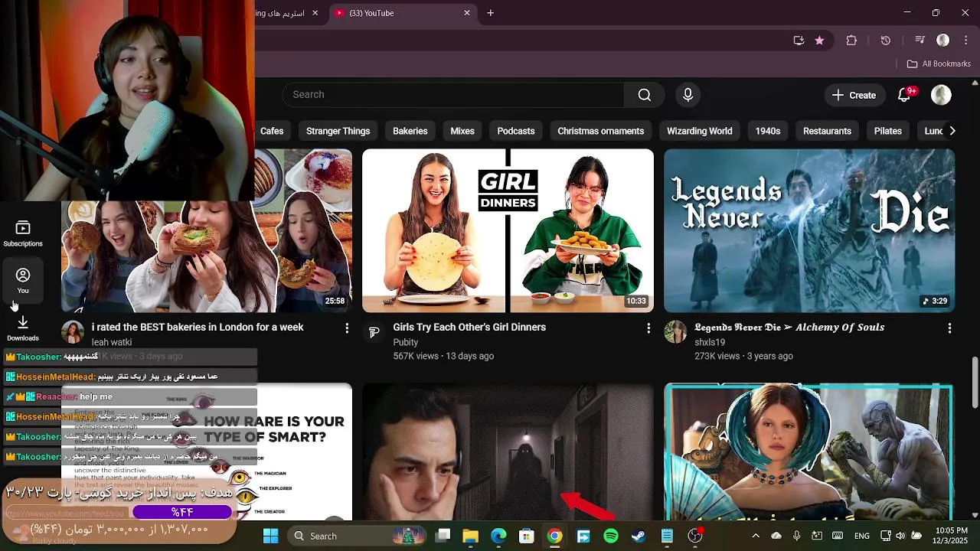Open Downloads in the YouTube sidebar
Screen dimensions: 980x551
(23, 328)
